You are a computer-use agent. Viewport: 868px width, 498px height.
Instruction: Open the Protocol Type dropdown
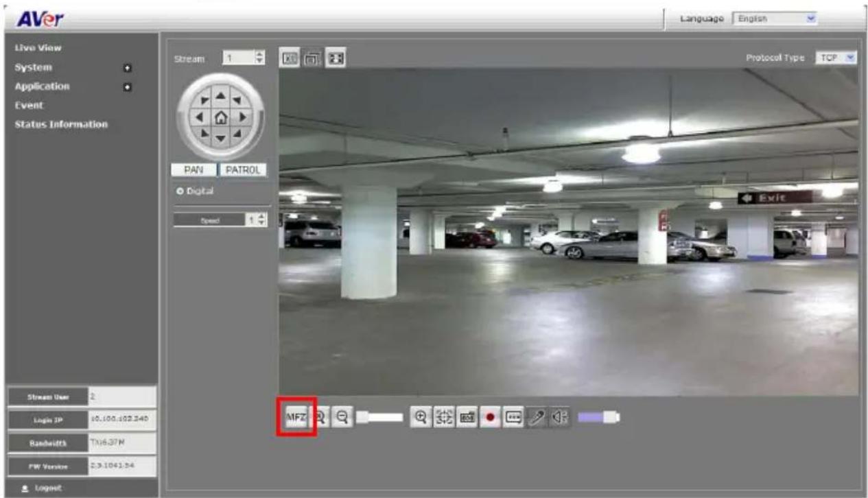pyautogui.click(x=836, y=58)
